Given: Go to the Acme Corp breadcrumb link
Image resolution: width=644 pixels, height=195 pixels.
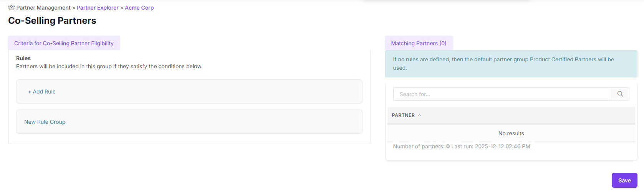Looking at the screenshot, I should click(x=139, y=8).
